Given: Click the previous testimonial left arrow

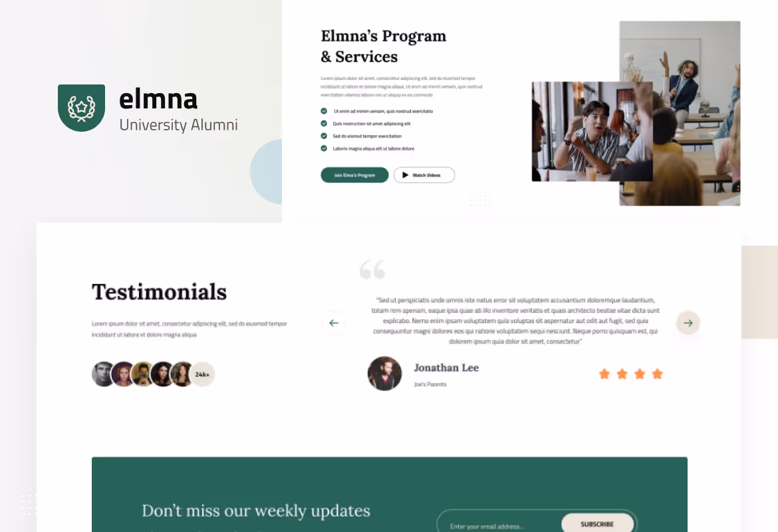Looking at the screenshot, I should point(334,323).
